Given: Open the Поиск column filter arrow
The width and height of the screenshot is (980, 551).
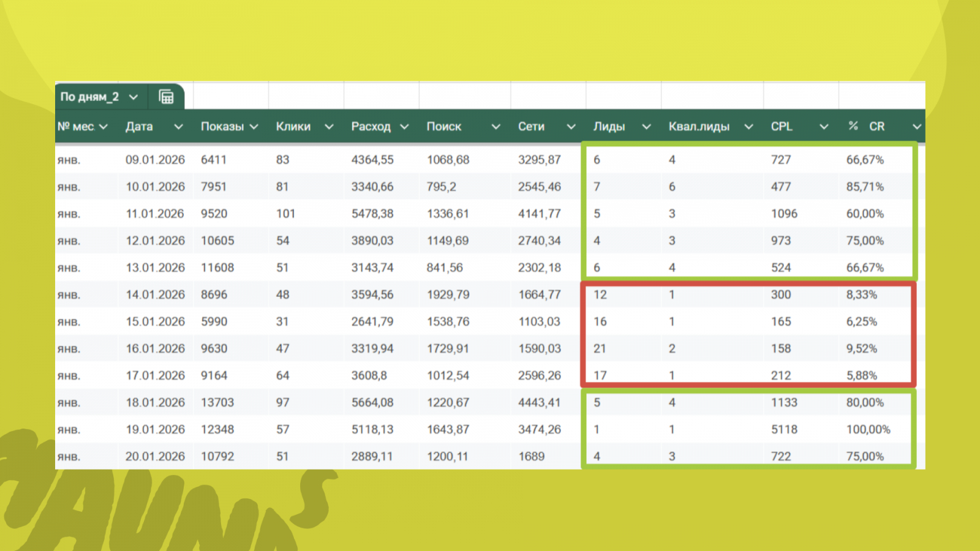Looking at the screenshot, I should coord(496,127).
